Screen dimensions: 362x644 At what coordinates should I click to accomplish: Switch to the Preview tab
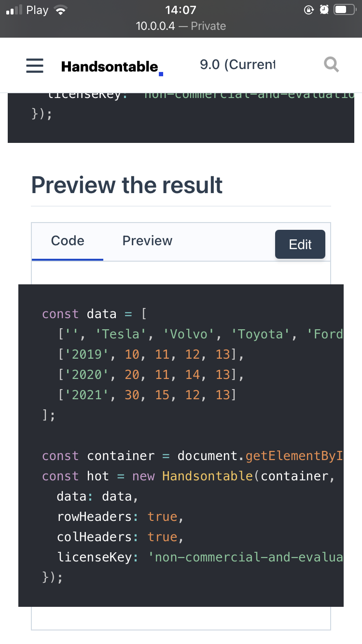[147, 240]
